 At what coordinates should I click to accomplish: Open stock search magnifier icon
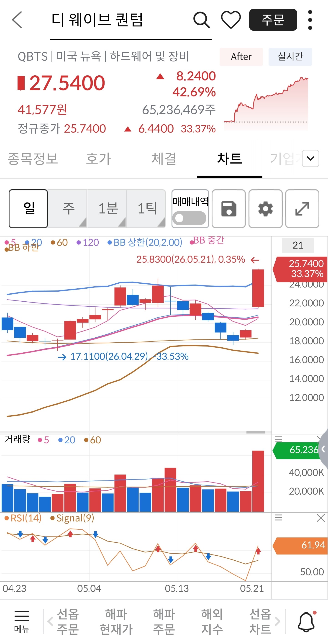(x=202, y=20)
